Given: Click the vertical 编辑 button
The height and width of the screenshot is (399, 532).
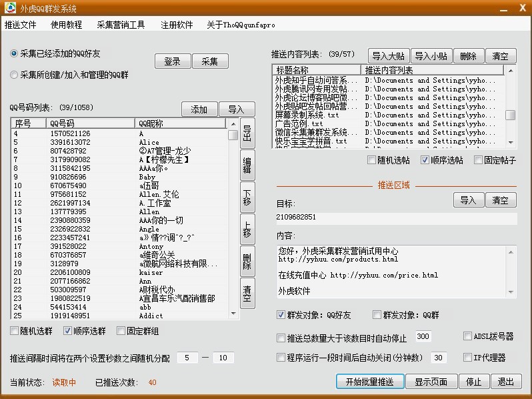Looking at the screenshot, I should click(247, 165).
